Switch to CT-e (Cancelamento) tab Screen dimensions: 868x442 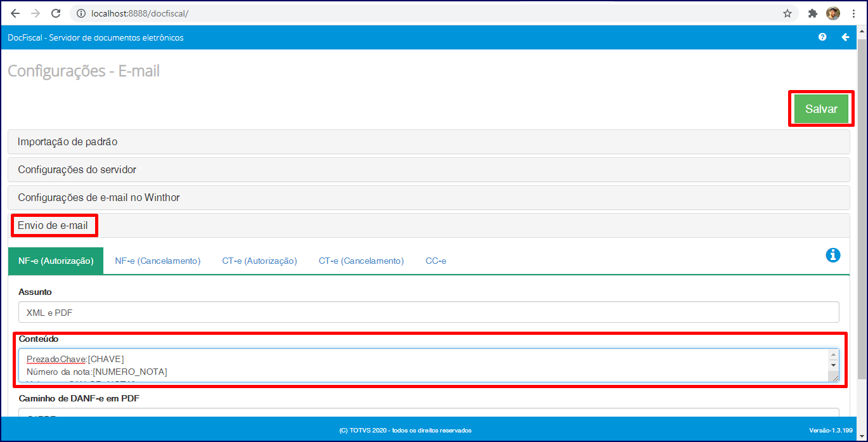pos(361,261)
